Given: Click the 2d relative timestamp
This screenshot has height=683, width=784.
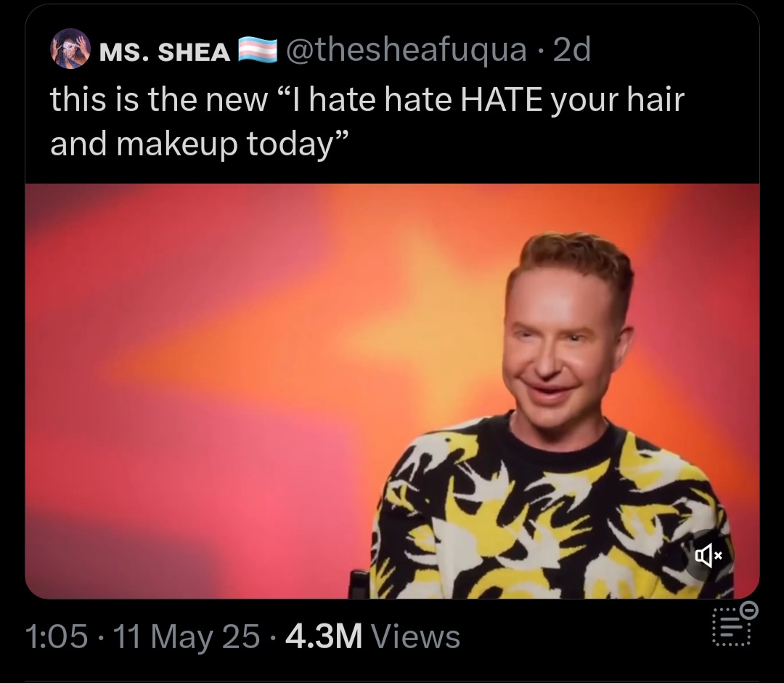Looking at the screenshot, I should [x=573, y=49].
